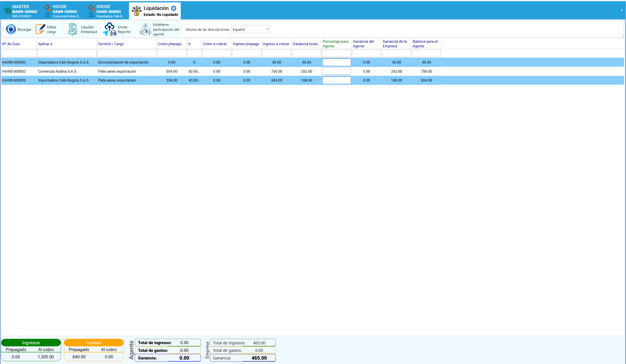This screenshot has width=626, height=364.
Task: Switch to the HOUSE HAWB-000002 tab
Action: click(63, 11)
